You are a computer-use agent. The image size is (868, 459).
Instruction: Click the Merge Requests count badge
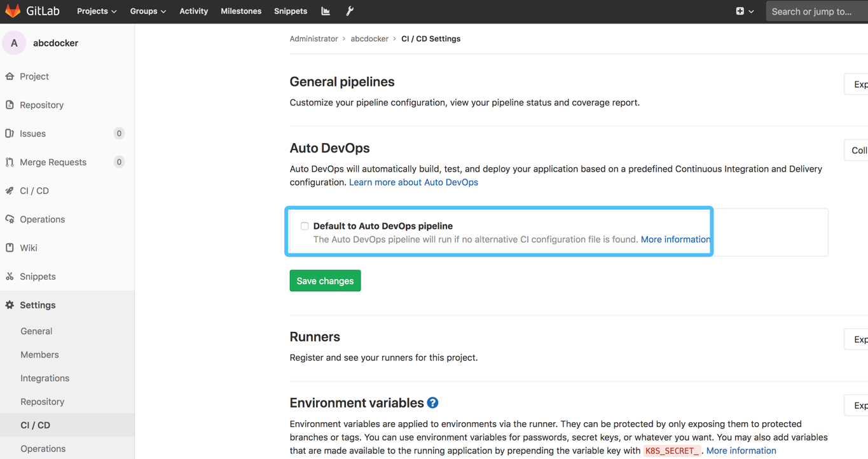click(x=119, y=162)
